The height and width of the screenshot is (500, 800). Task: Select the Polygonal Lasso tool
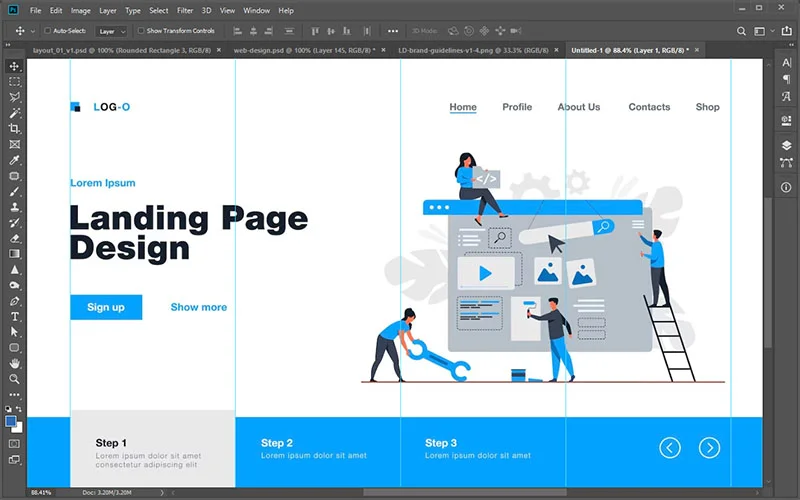(x=14, y=97)
